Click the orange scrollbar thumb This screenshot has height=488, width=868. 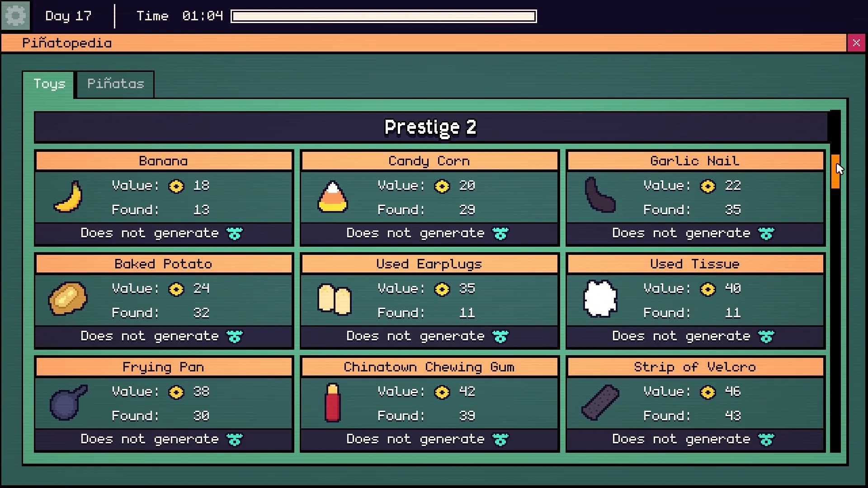click(x=835, y=171)
